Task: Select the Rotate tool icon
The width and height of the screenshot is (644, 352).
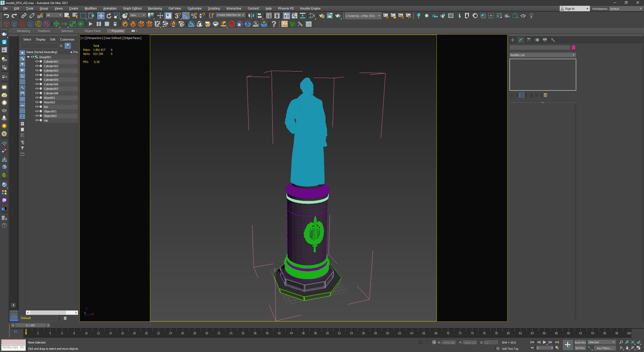Action: pyautogui.click(x=109, y=16)
